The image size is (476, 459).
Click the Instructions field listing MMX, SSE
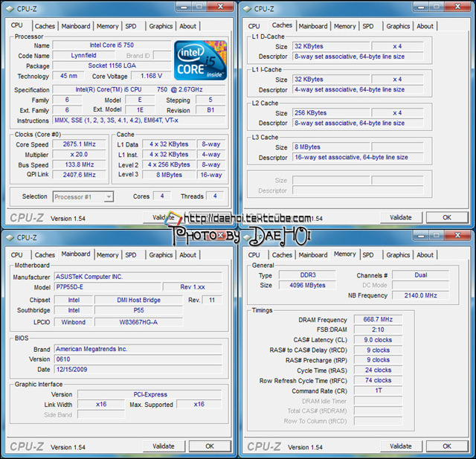point(139,121)
